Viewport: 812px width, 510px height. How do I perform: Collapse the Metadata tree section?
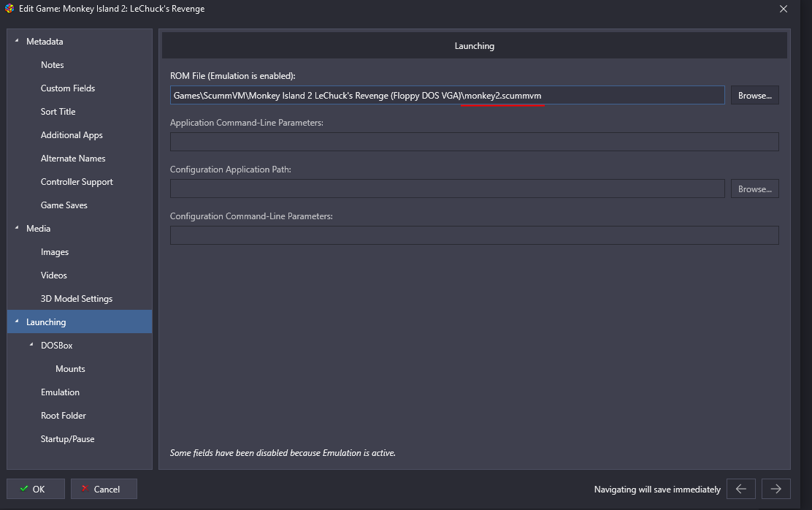(x=17, y=42)
